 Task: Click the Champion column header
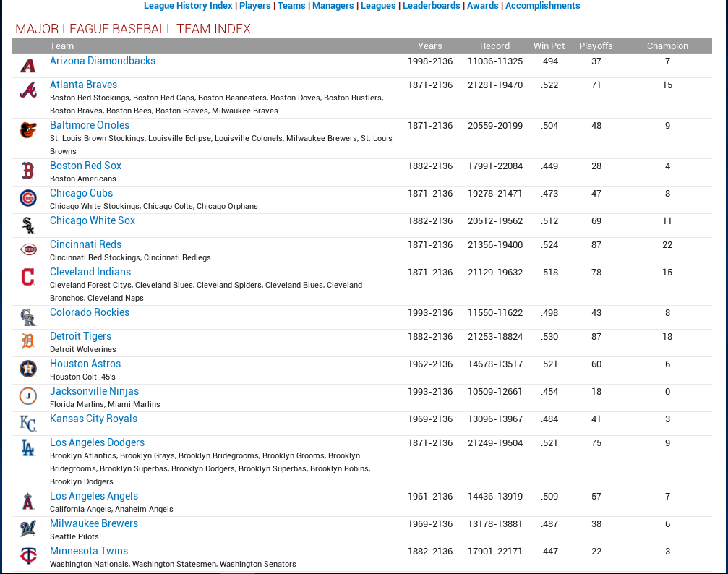667,46
